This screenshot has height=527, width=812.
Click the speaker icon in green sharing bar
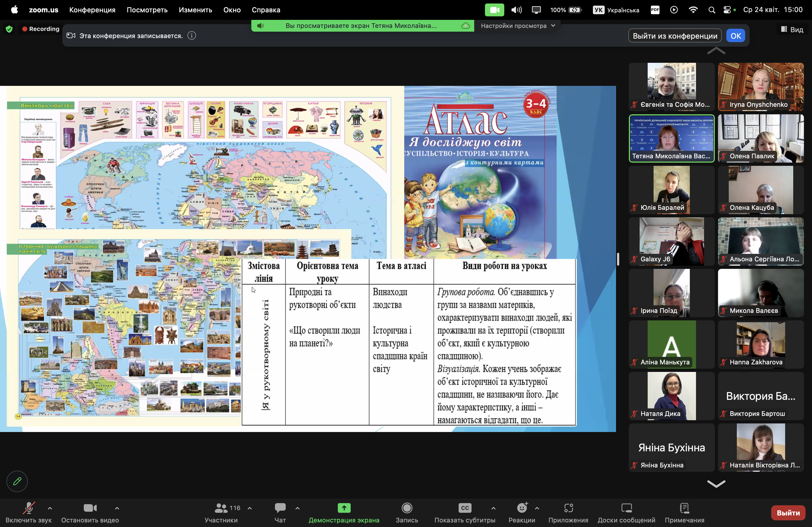260,25
